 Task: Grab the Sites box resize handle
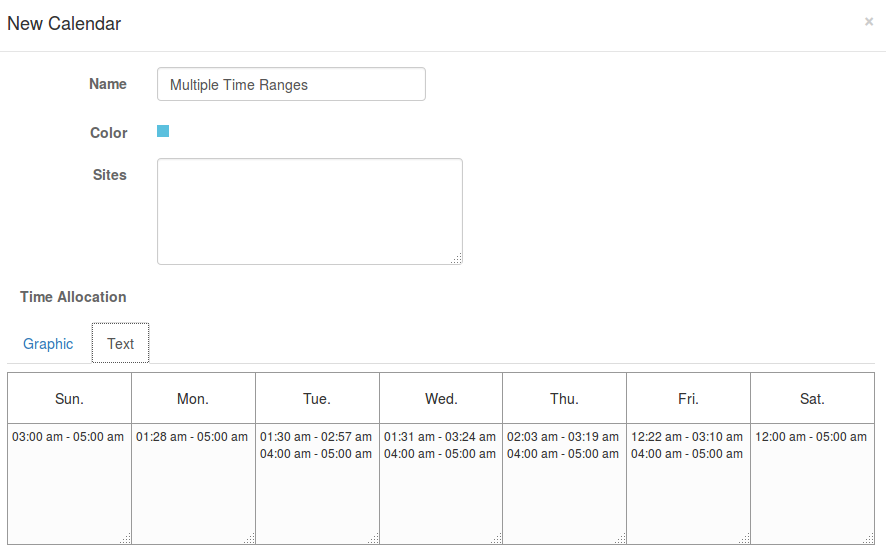(456, 258)
